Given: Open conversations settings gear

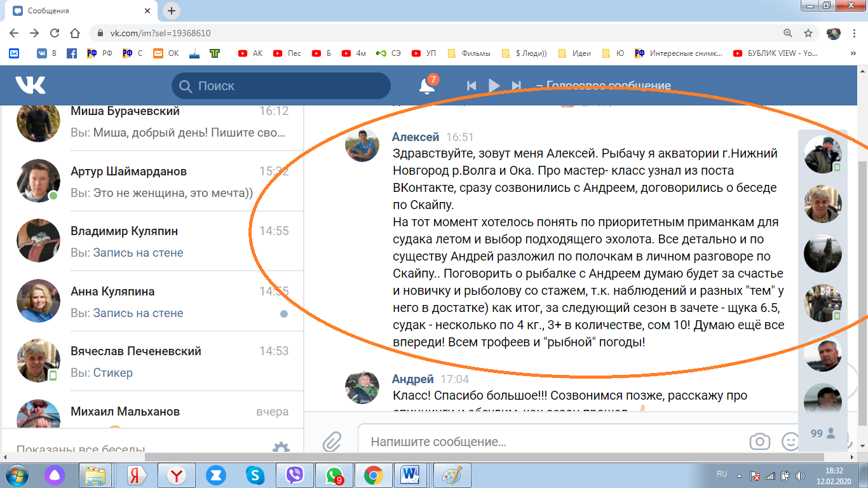Looking at the screenshot, I should pos(281,449).
